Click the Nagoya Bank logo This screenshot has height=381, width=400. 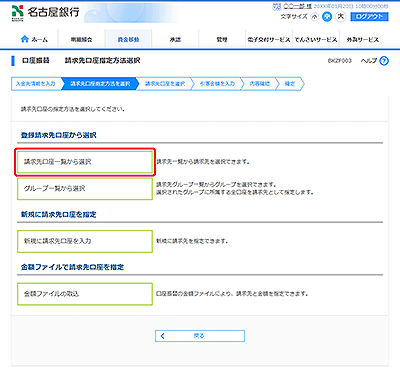pyautogui.click(x=46, y=13)
